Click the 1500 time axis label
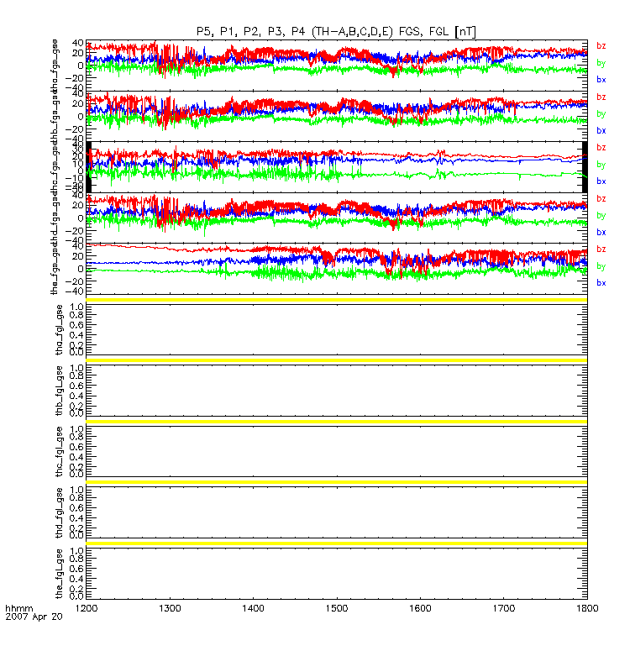This screenshot has height=672, width=630. tap(337, 608)
